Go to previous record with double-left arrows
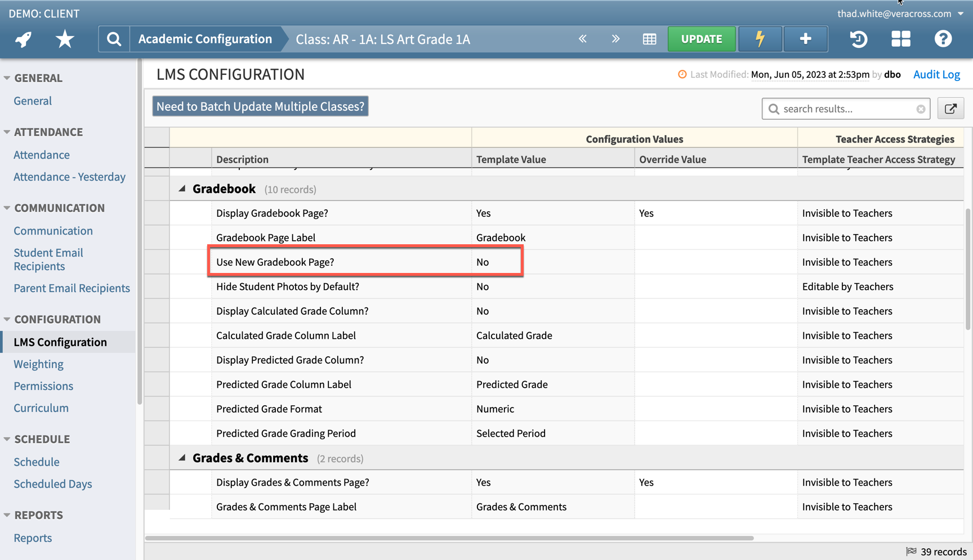The width and height of the screenshot is (973, 560). click(x=583, y=39)
